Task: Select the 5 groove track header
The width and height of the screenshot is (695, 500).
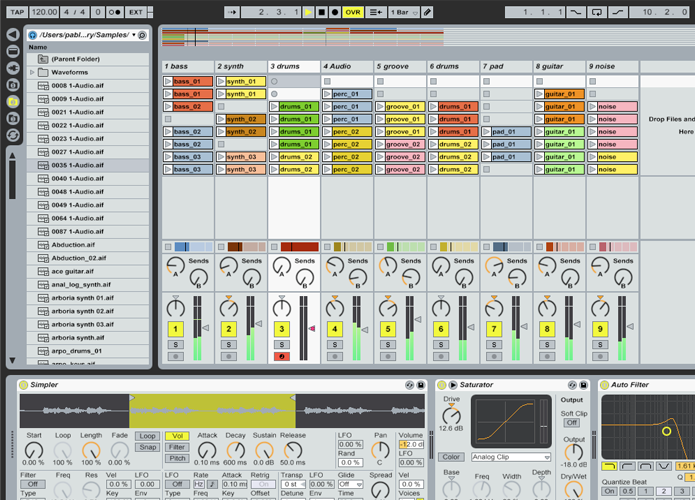Action: pos(400,66)
